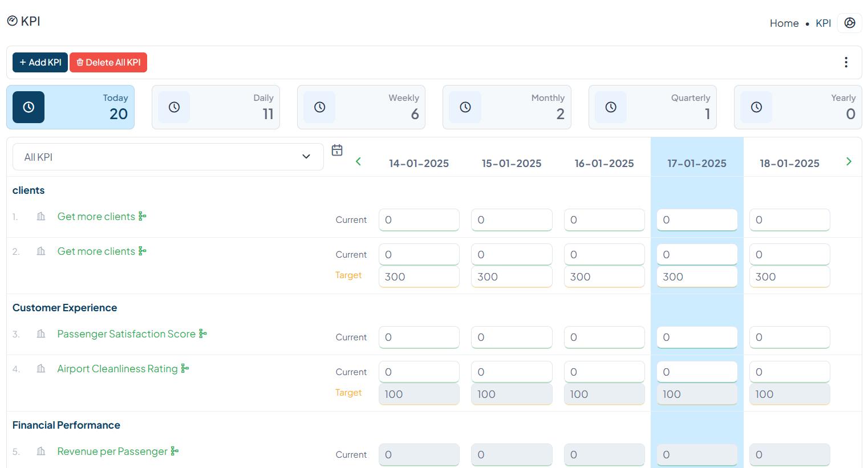Expand the All KPI dropdown
Screen dimensions: 868x468
click(x=168, y=157)
